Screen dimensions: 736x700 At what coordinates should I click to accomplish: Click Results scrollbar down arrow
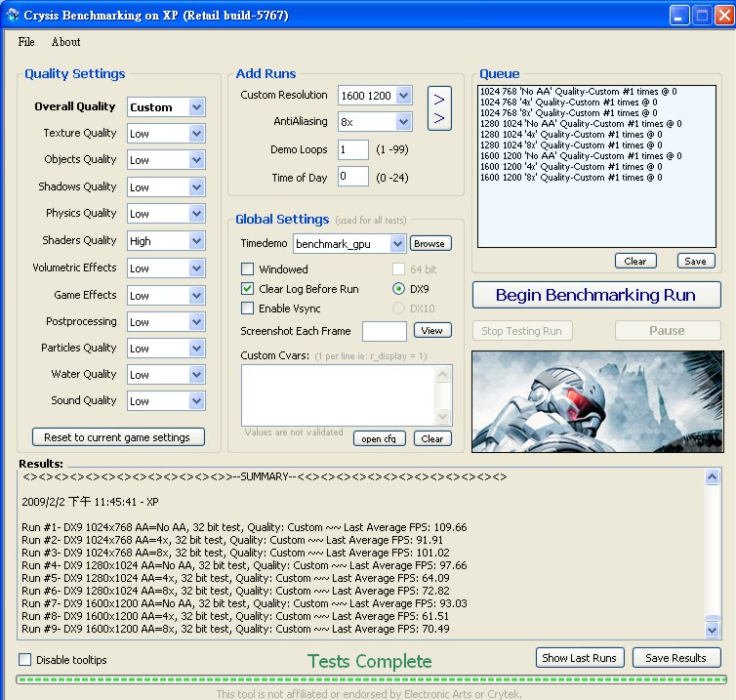pos(712,630)
